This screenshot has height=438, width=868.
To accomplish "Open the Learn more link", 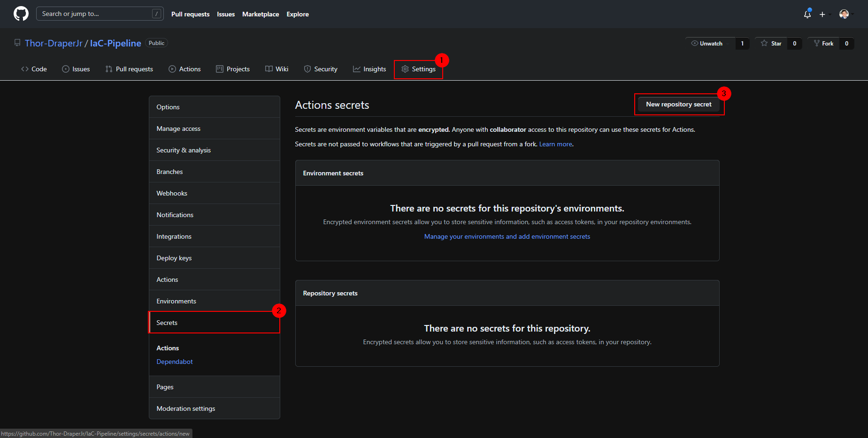I will point(555,144).
